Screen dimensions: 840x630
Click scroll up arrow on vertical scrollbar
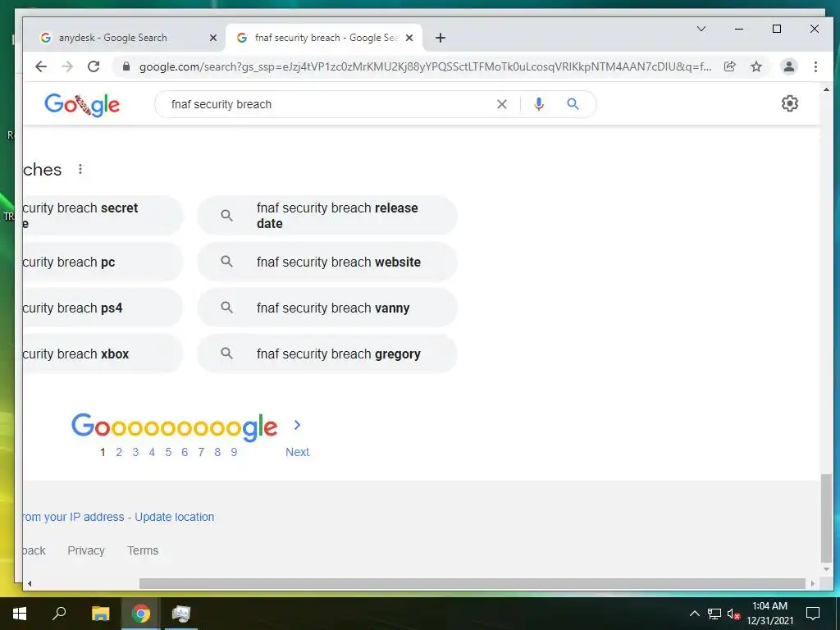coord(826,89)
